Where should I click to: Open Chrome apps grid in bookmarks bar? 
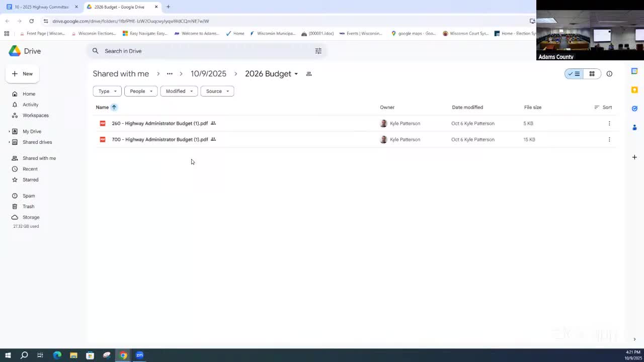point(7,34)
